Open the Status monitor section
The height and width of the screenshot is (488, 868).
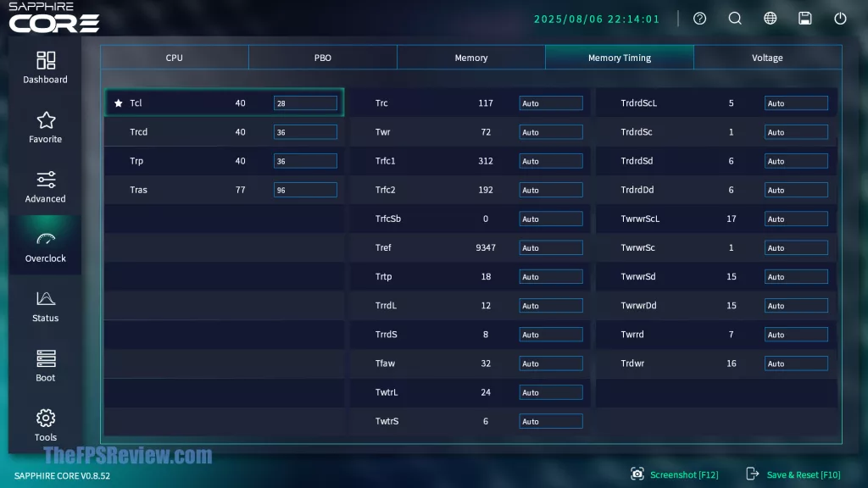coord(46,306)
